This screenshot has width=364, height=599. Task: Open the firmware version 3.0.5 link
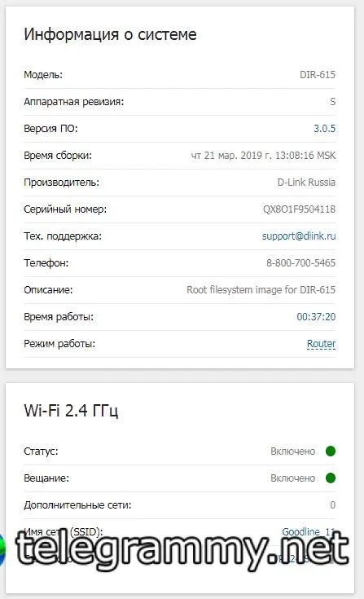click(324, 129)
